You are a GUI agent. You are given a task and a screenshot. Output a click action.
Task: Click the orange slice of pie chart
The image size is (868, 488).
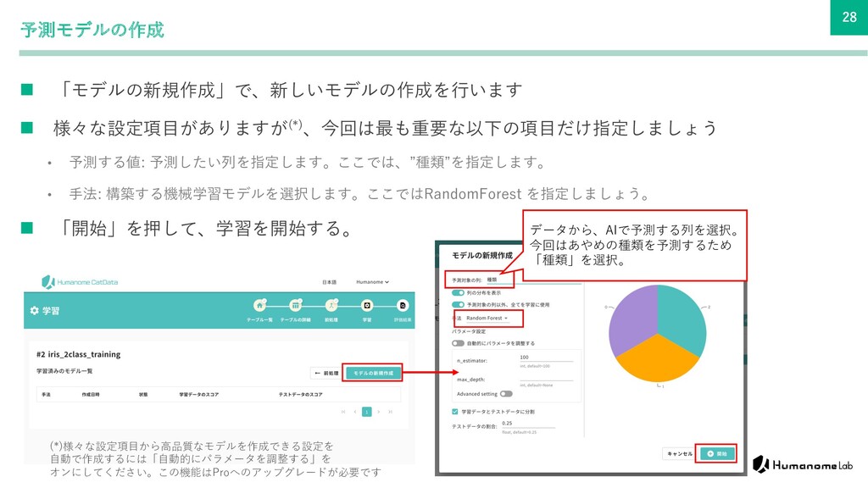[x=658, y=359]
